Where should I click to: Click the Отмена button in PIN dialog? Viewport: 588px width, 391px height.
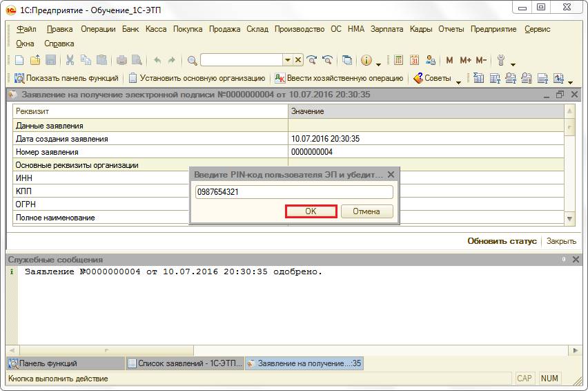366,211
